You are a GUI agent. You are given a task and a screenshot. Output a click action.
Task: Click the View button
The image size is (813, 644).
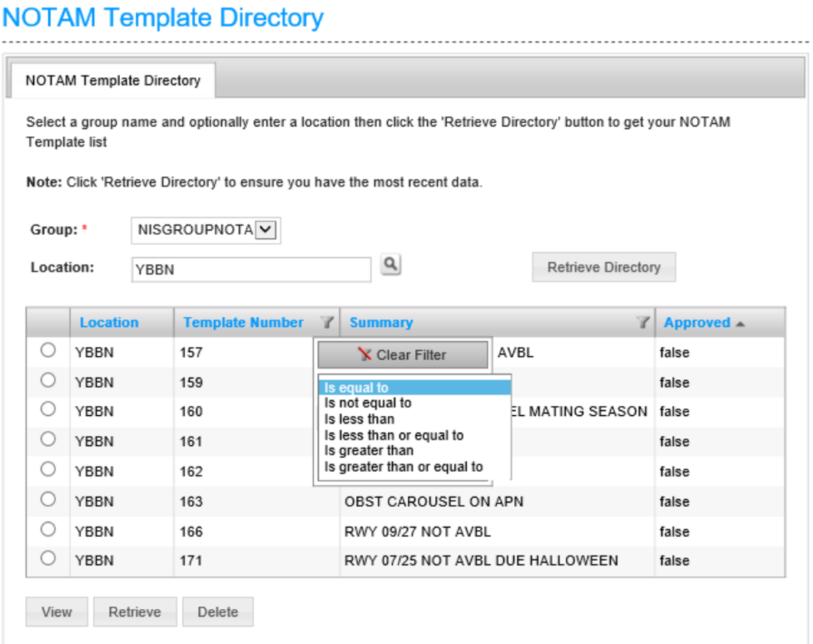tap(57, 612)
